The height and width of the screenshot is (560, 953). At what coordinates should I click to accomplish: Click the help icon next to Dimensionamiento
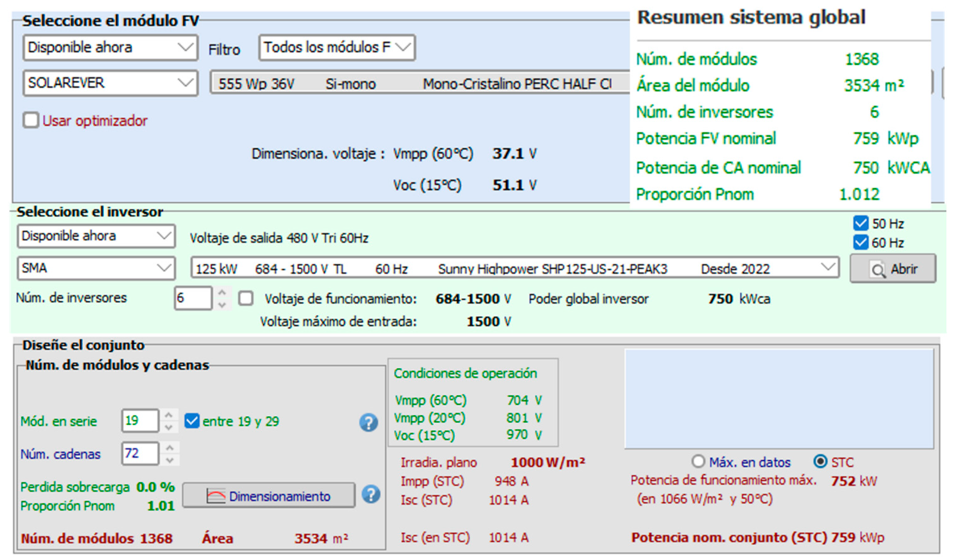371,494
